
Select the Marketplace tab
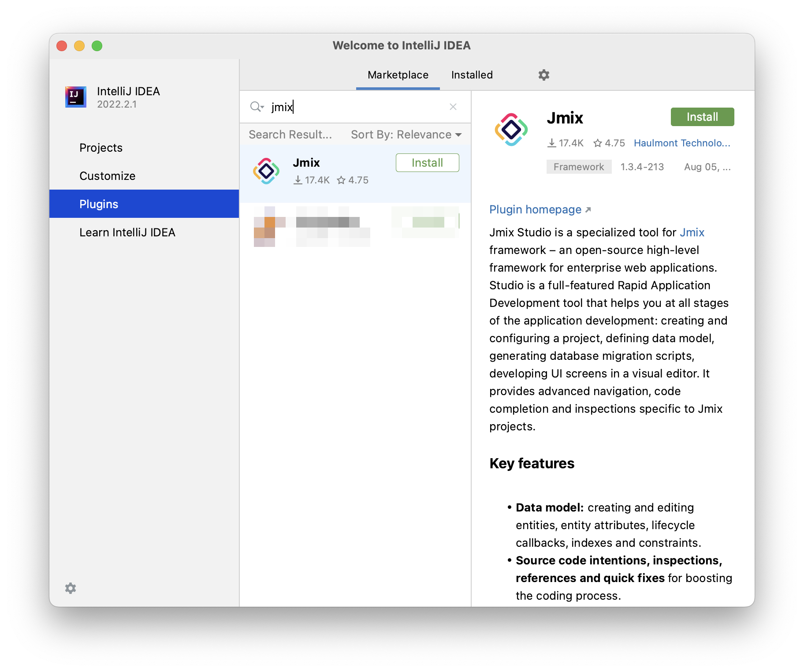(x=398, y=75)
